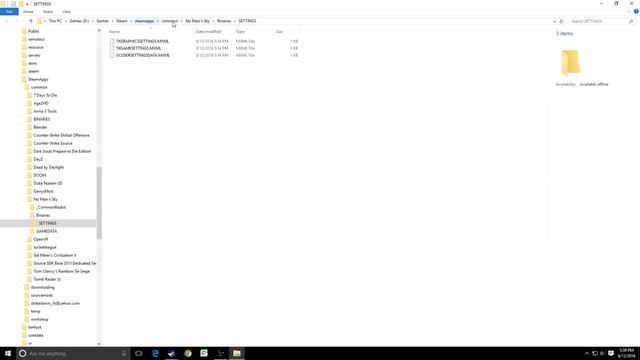Screen dimensions: 640x360
Task: Sort files by Size column
Action: tap(279, 31)
